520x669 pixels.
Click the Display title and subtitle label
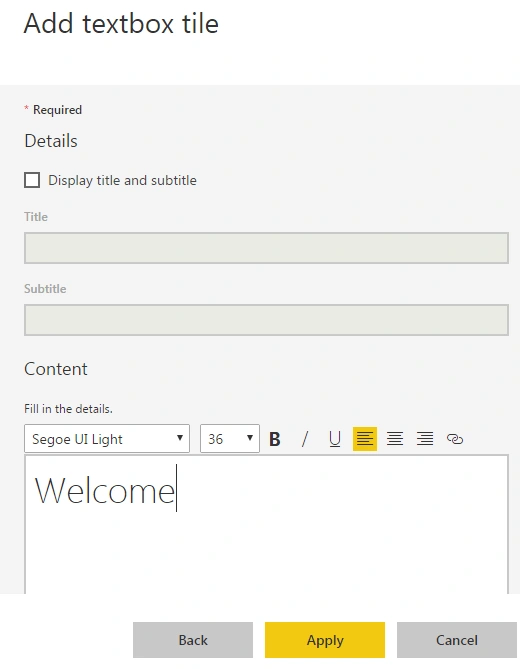click(x=122, y=180)
